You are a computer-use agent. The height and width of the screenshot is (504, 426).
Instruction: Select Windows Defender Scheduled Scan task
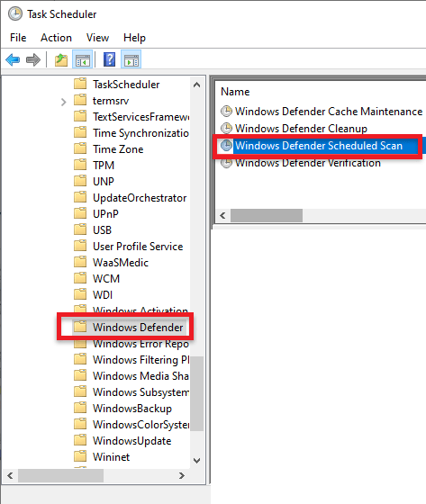point(319,146)
